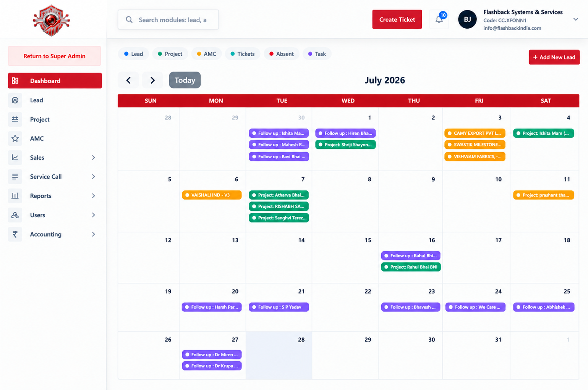Open Project: prashant tha... event
This screenshot has height=390, width=588.
click(544, 195)
